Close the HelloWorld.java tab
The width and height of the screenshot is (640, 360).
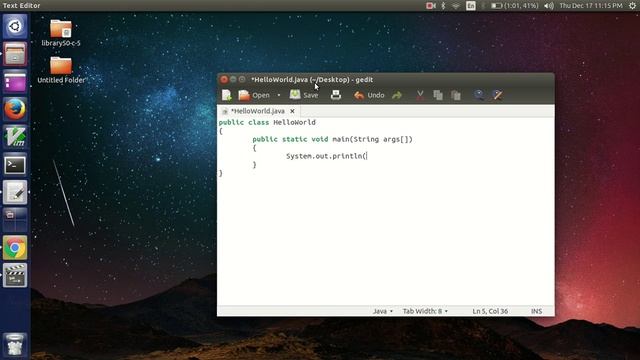(x=292, y=111)
